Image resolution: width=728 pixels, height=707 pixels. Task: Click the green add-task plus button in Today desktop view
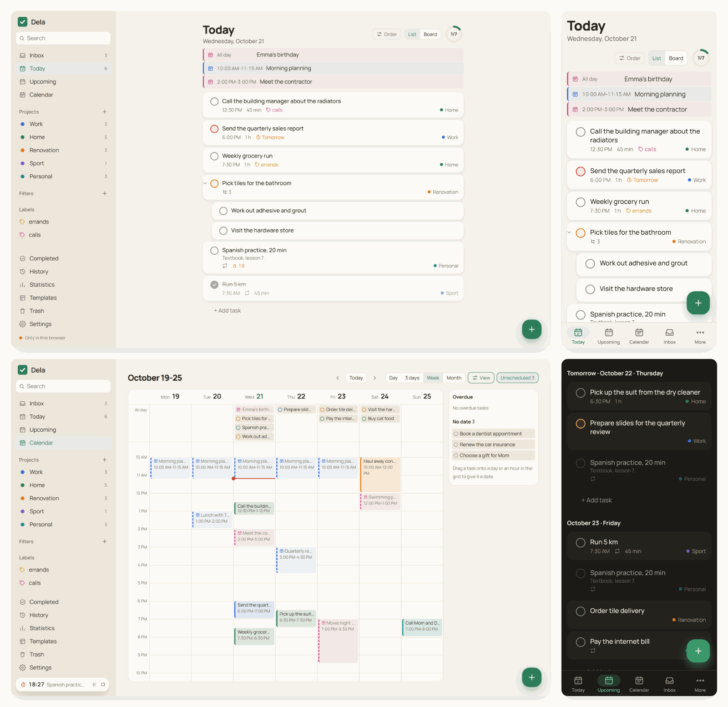pyautogui.click(x=531, y=329)
